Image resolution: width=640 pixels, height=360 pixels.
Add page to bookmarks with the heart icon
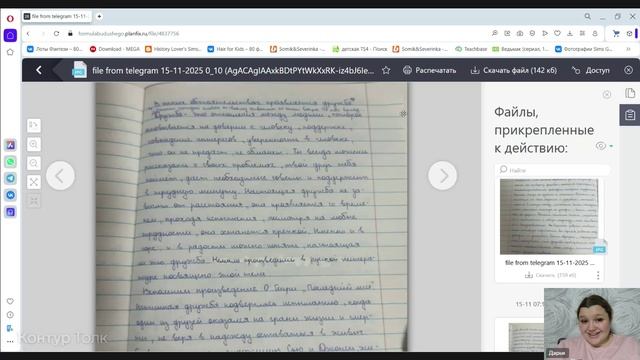[558, 33]
